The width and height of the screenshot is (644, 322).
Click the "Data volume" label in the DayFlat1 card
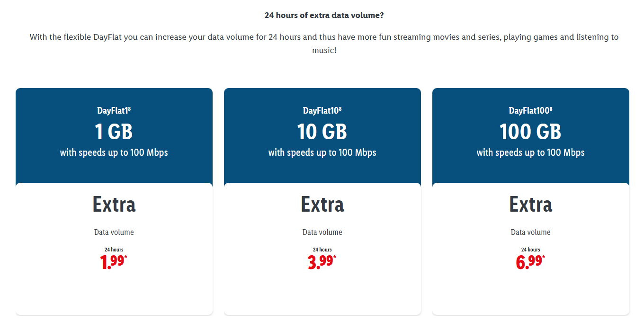pos(114,233)
